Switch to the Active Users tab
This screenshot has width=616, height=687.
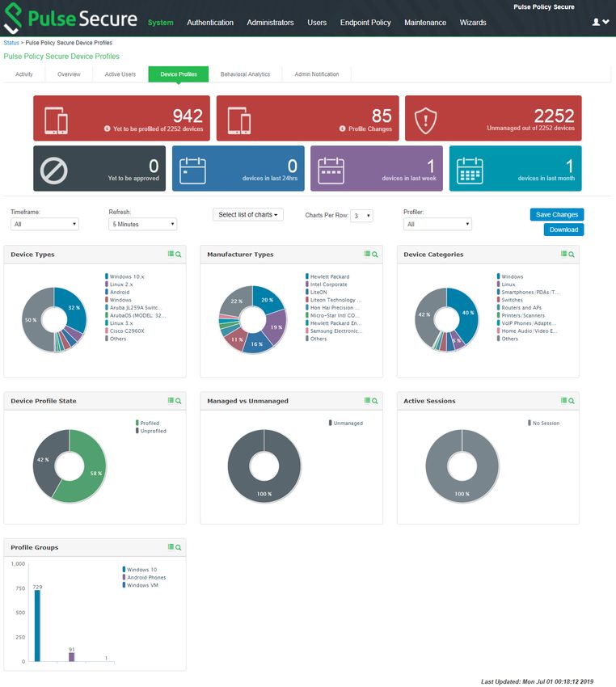[120, 74]
